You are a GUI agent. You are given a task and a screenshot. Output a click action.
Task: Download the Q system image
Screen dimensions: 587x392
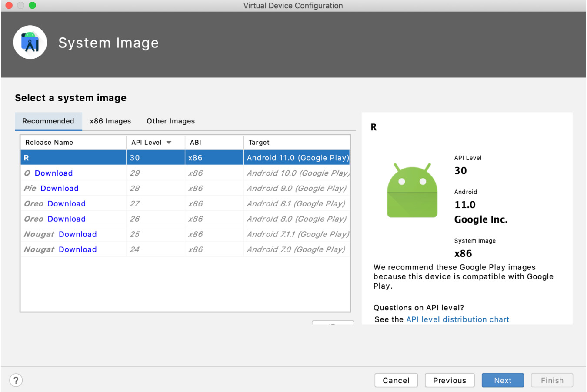pyautogui.click(x=53, y=173)
